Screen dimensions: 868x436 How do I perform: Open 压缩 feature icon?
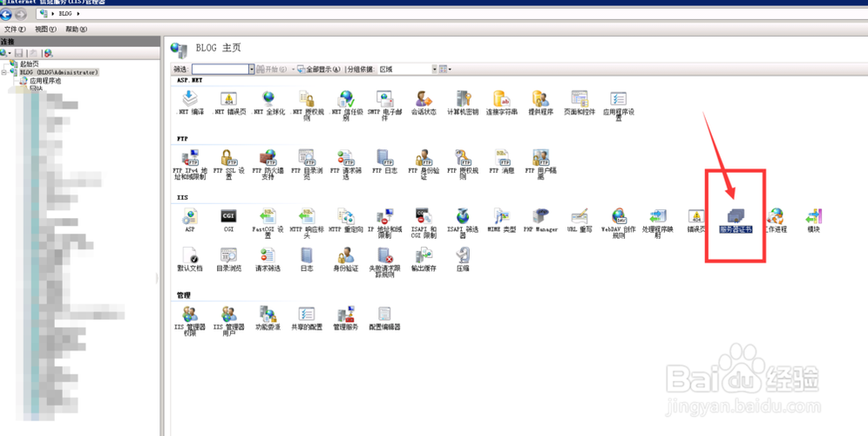click(463, 259)
